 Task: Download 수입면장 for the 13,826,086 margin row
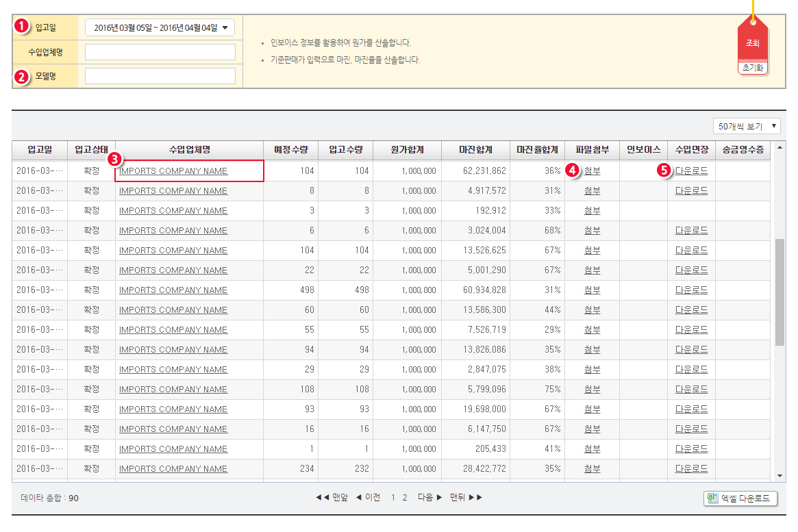pos(691,349)
